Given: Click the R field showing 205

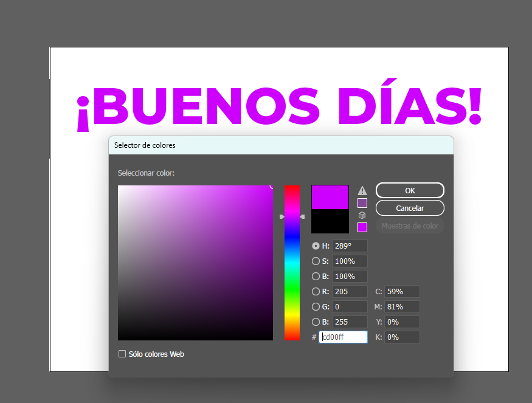Looking at the screenshot, I should [350, 291].
